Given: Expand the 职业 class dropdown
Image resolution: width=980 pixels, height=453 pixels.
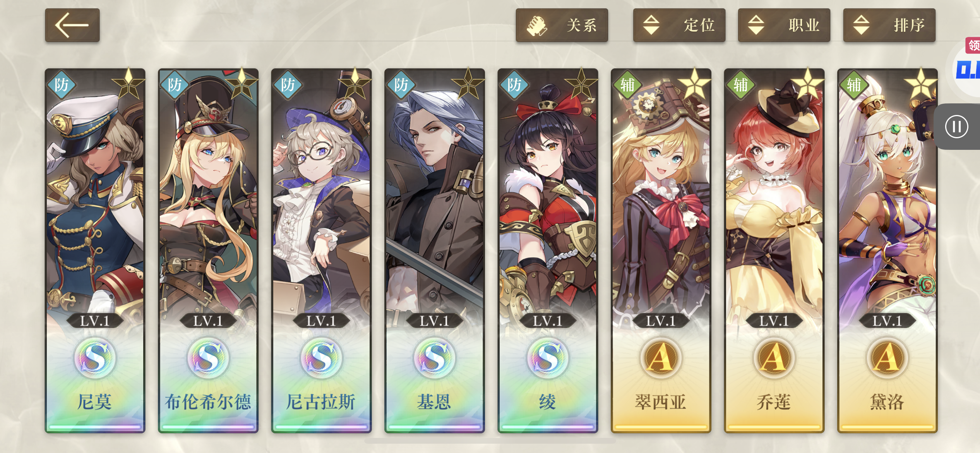Looking at the screenshot, I should [x=784, y=25].
